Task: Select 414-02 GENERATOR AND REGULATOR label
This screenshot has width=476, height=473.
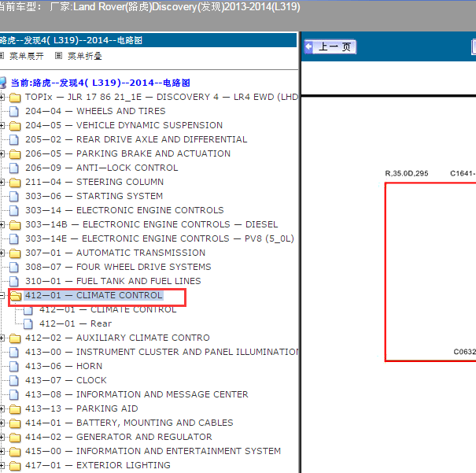Action: click(118, 437)
